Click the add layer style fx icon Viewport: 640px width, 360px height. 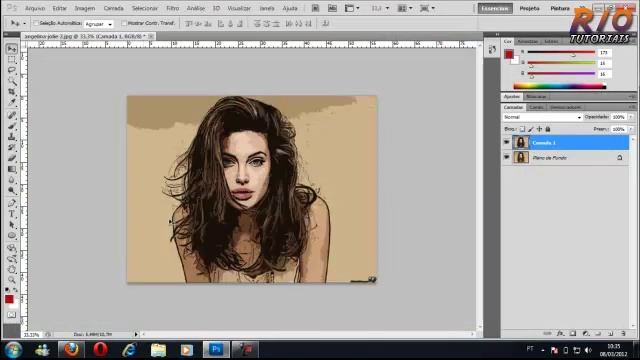click(x=560, y=333)
